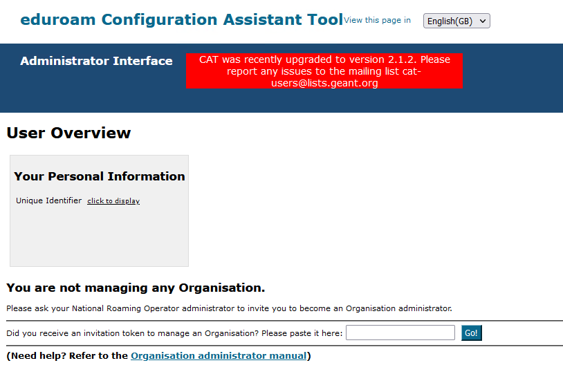The image size is (563, 392).
Task: Click the 'click to display' identifier link
Action: 113,201
